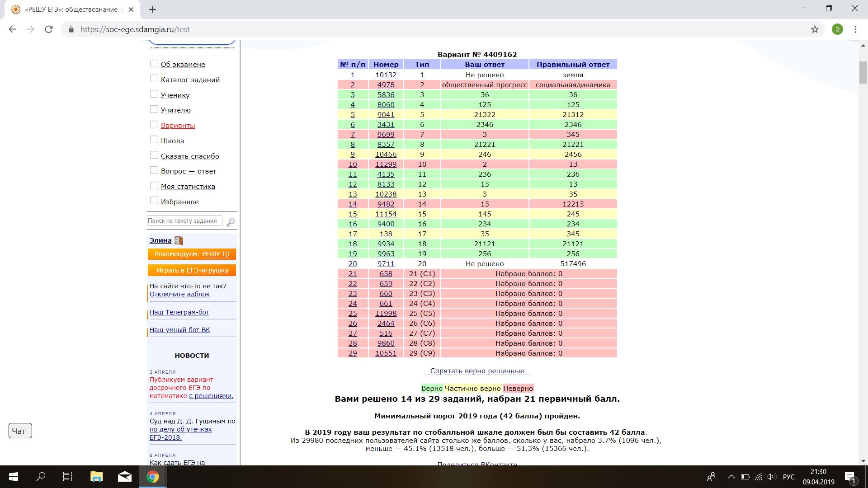Open row number 29 link
The width and height of the screenshot is (868, 488).
(x=353, y=353)
